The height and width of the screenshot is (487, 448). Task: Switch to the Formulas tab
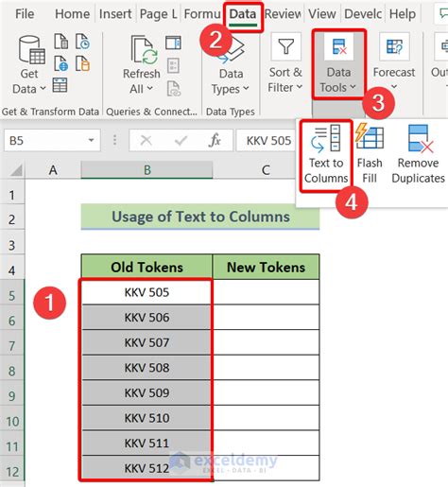202,14
